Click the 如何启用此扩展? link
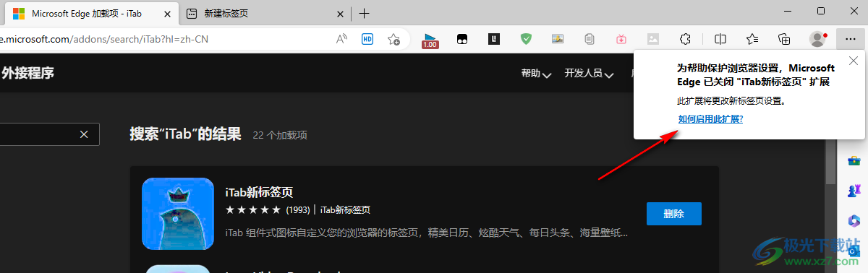This screenshot has height=273, width=868. (x=710, y=118)
